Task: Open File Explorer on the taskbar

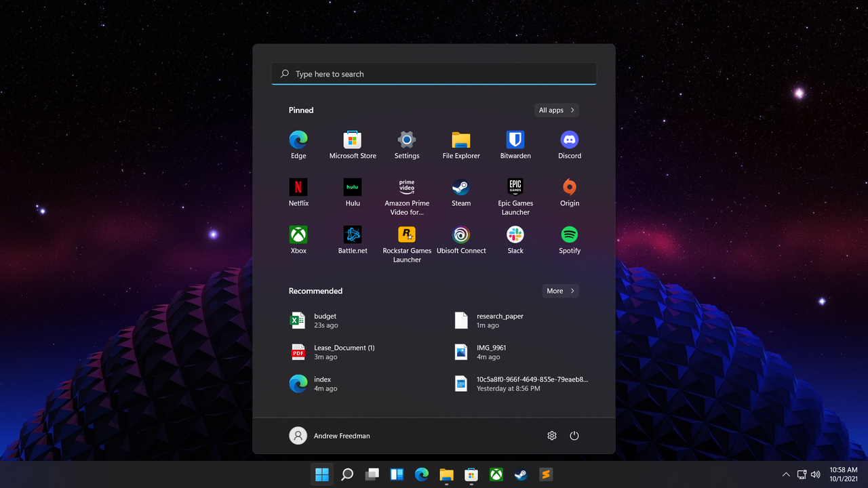Action: click(446, 474)
